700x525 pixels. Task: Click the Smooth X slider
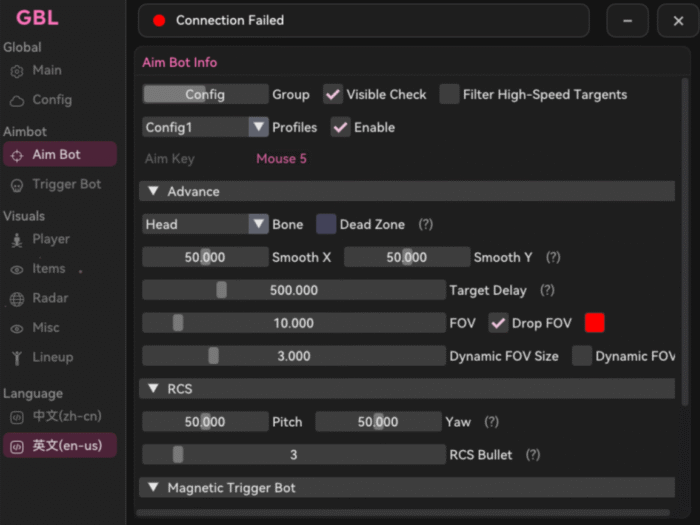click(205, 257)
